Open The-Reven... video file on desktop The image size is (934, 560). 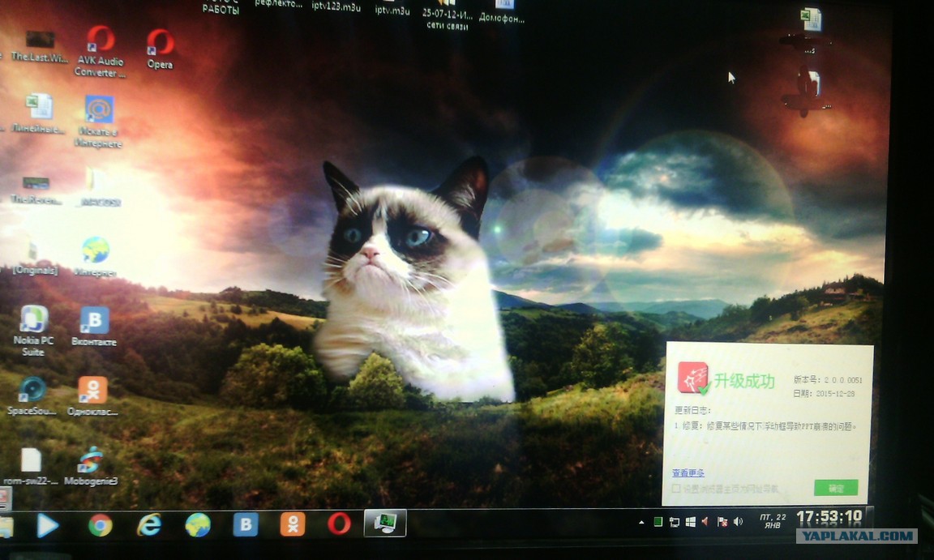tap(36, 190)
